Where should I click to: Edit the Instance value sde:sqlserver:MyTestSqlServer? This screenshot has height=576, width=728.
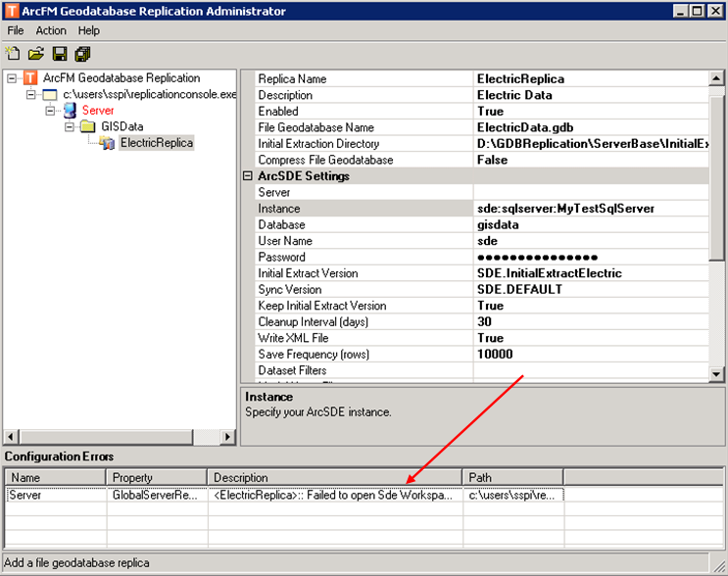click(x=591, y=209)
